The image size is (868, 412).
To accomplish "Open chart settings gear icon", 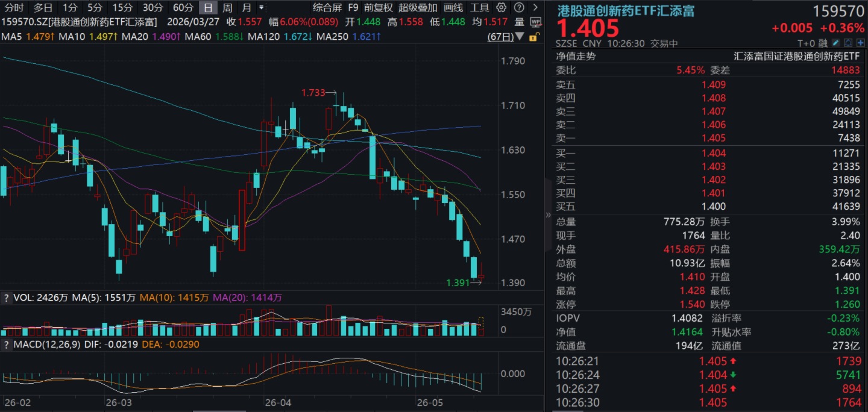I will click(x=501, y=8).
